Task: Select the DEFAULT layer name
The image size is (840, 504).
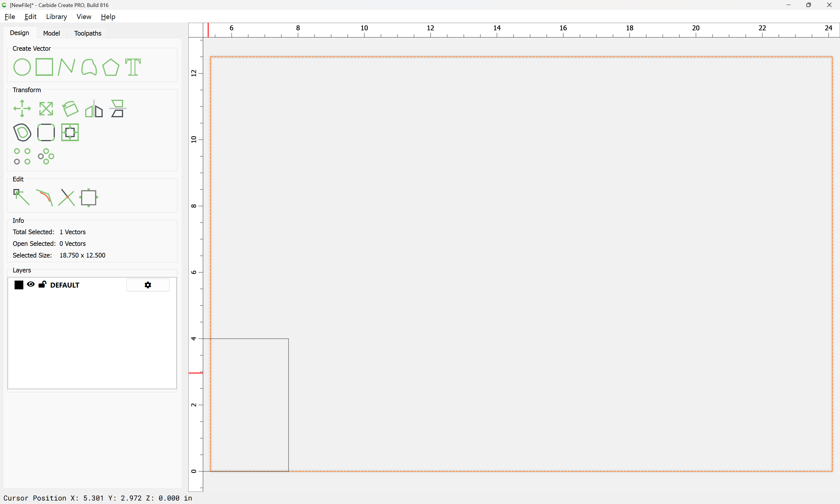Action: [64, 285]
